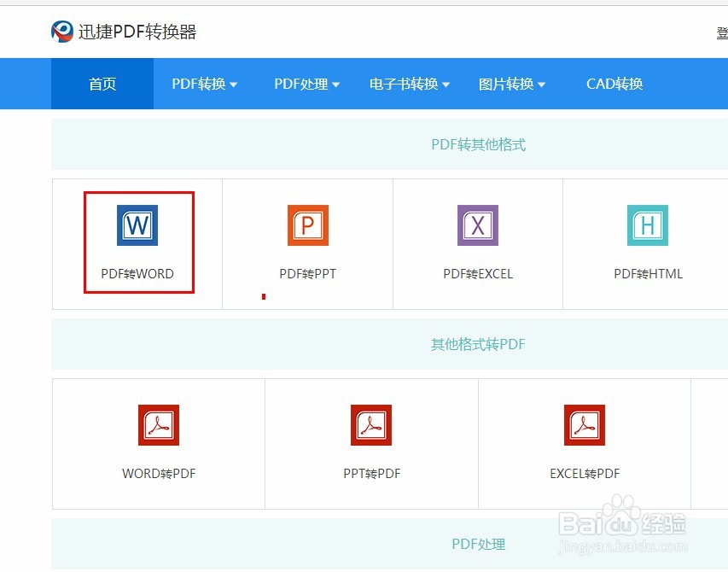The height and width of the screenshot is (572, 728).
Task: Open the 电子书转换 menu
Action: click(x=410, y=84)
